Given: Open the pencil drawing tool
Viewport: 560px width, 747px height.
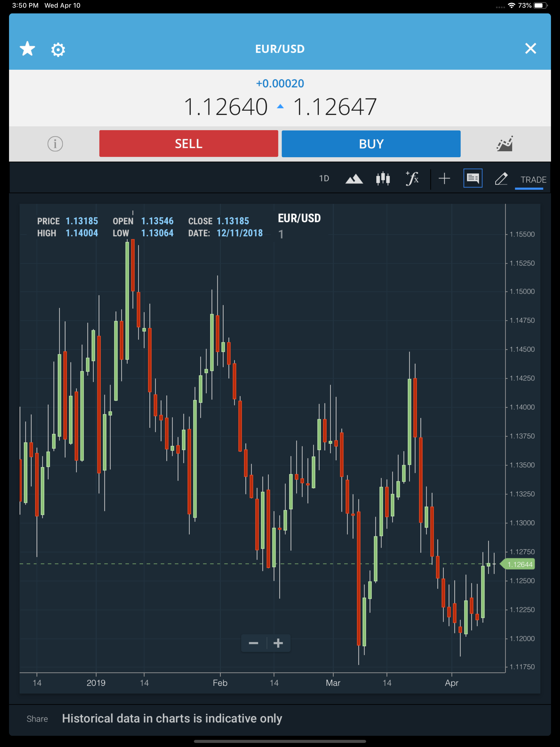Looking at the screenshot, I should pyautogui.click(x=501, y=178).
